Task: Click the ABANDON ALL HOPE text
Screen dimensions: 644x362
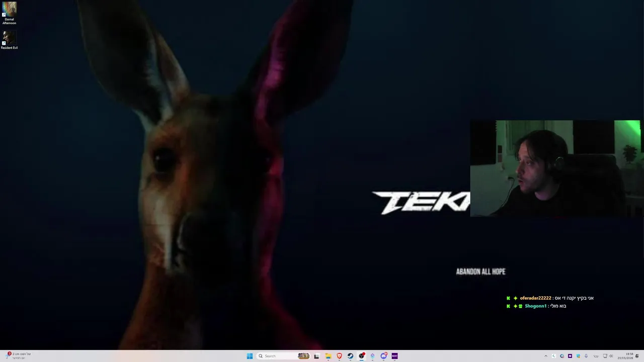Action: (480, 271)
